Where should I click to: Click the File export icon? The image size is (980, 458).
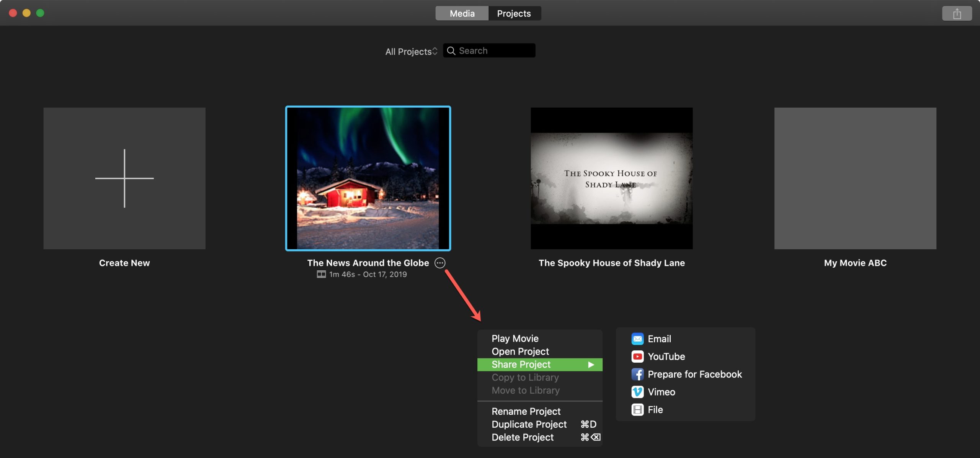tap(637, 409)
